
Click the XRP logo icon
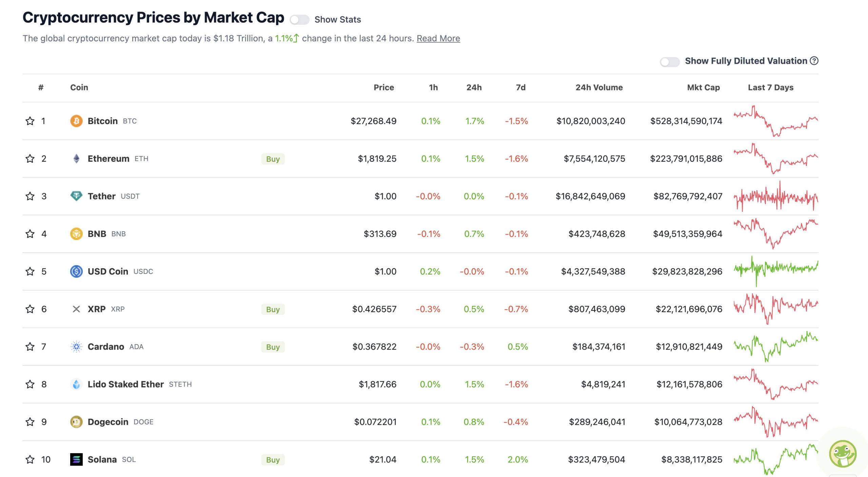click(x=76, y=309)
